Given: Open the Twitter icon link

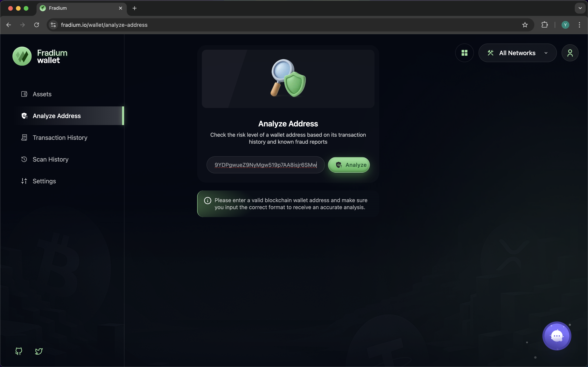Looking at the screenshot, I should pyautogui.click(x=39, y=351).
